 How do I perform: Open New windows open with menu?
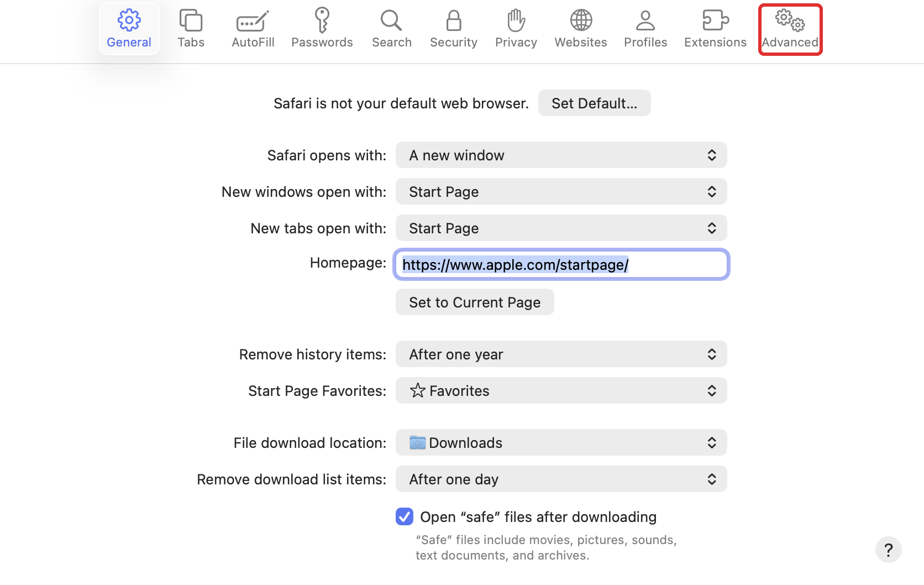[x=561, y=191]
